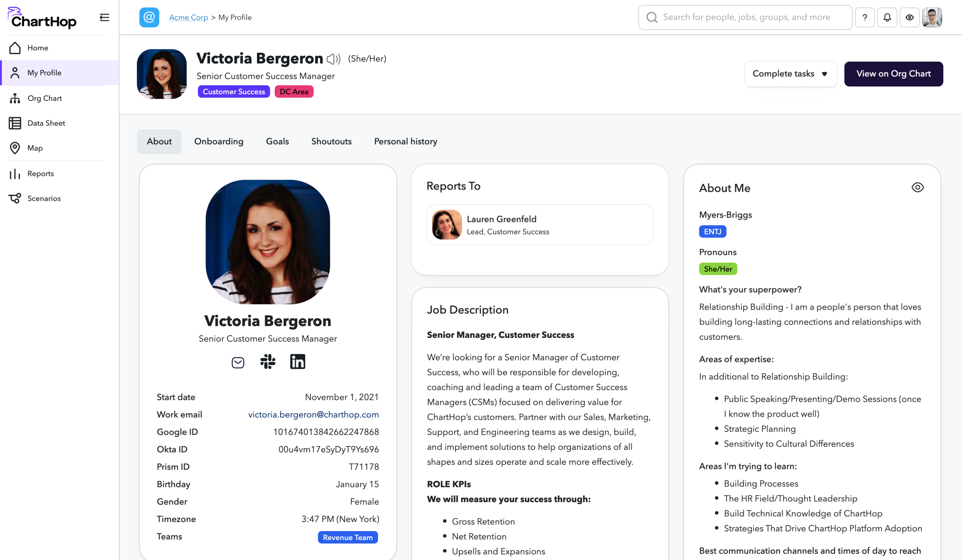Open Scenarios in the sidebar
This screenshot has width=962, height=560.
(x=44, y=198)
